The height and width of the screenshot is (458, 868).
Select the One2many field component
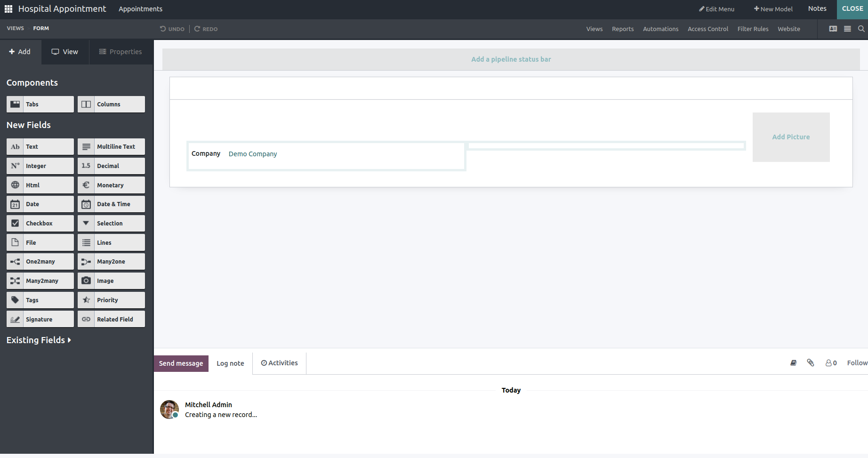pos(40,262)
